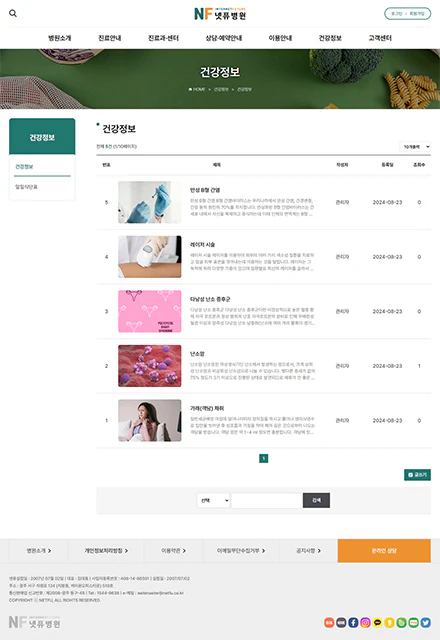Click the 글쓰기 write button
The image size is (440, 640).
pyautogui.click(x=417, y=475)
